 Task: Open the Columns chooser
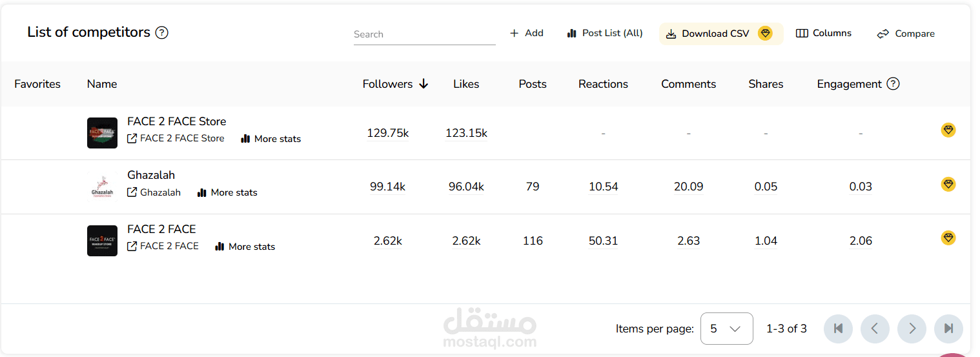[824, 34]
